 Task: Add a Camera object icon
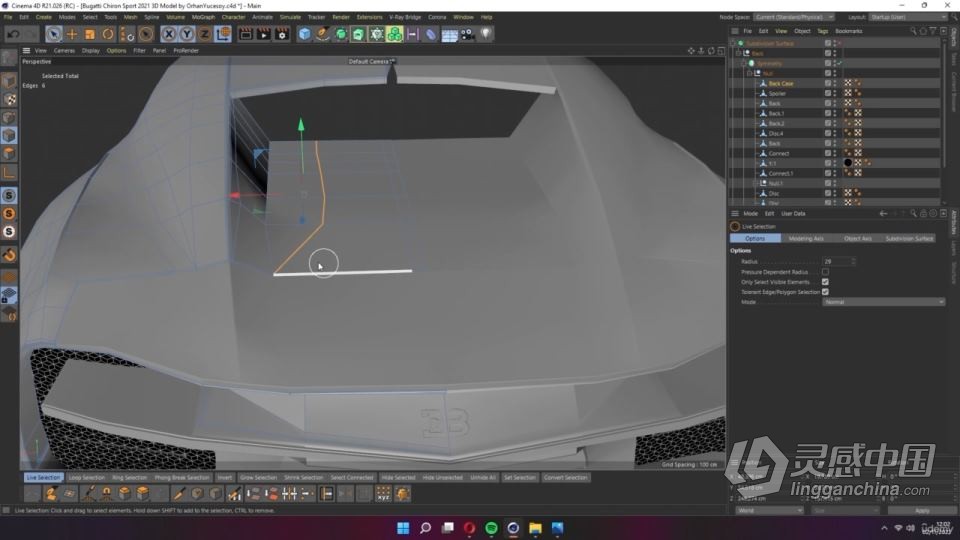pyautogui.click(x=468, y=34)
